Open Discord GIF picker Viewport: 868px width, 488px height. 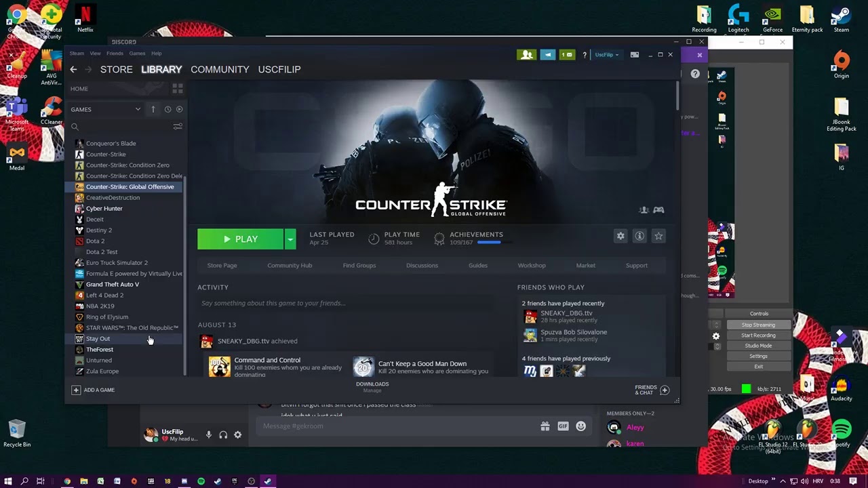coord(563,426)
